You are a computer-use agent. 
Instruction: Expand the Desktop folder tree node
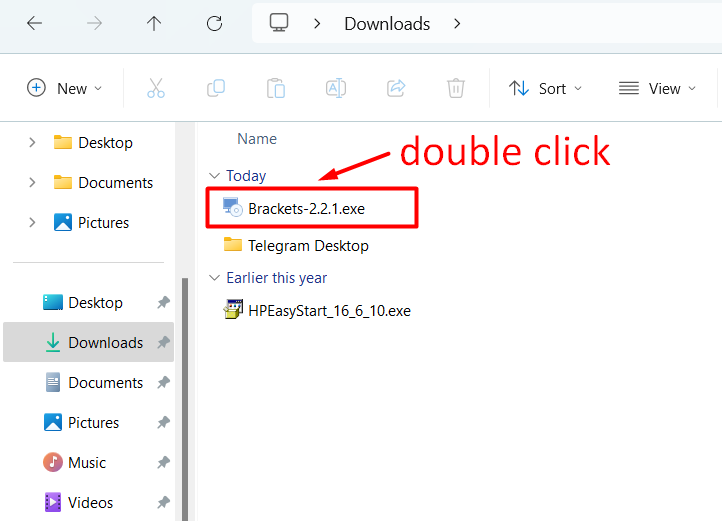point(32,142)
